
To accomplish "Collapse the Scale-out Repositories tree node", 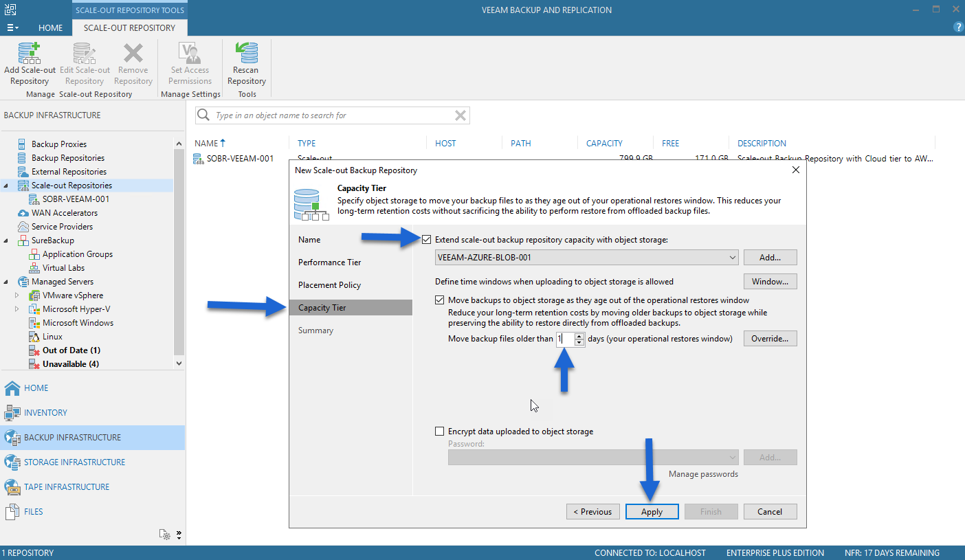I will 6,186.
